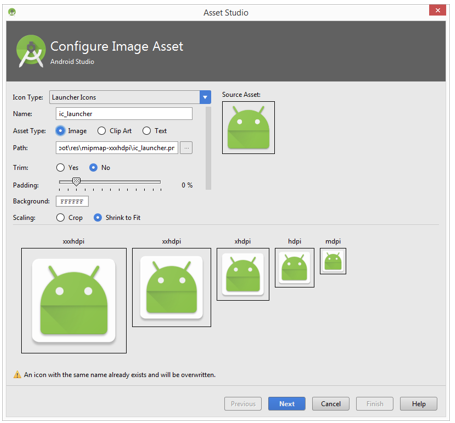
Task: Click the Android Studio logo in header
Action: point(31,51)
